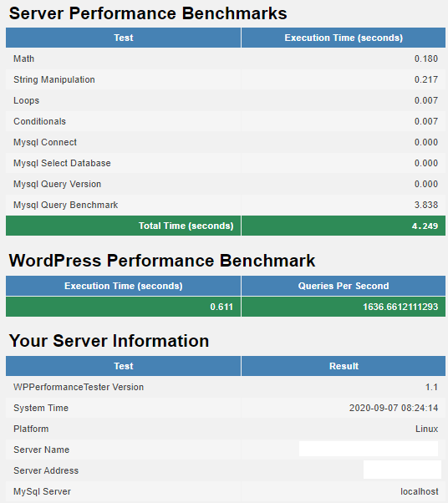Click the Loops value 0.007

[x=426, y=100]
